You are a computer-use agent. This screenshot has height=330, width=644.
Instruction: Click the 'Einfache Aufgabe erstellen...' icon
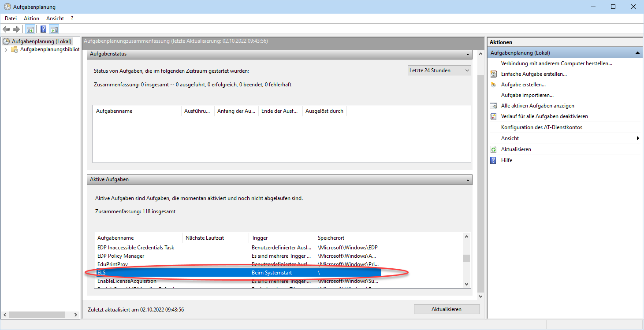coord(494,74)
